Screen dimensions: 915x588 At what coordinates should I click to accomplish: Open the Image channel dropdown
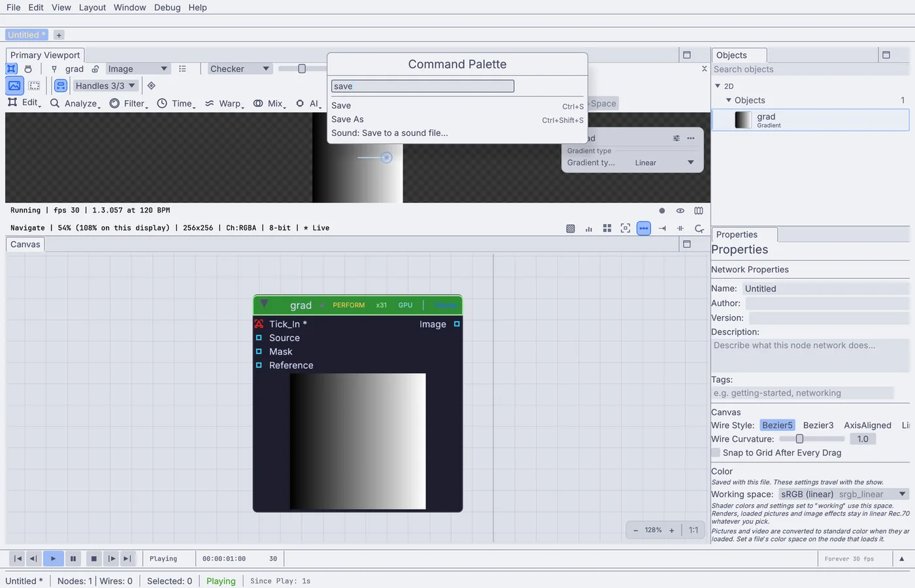click(x=138, y=69)
